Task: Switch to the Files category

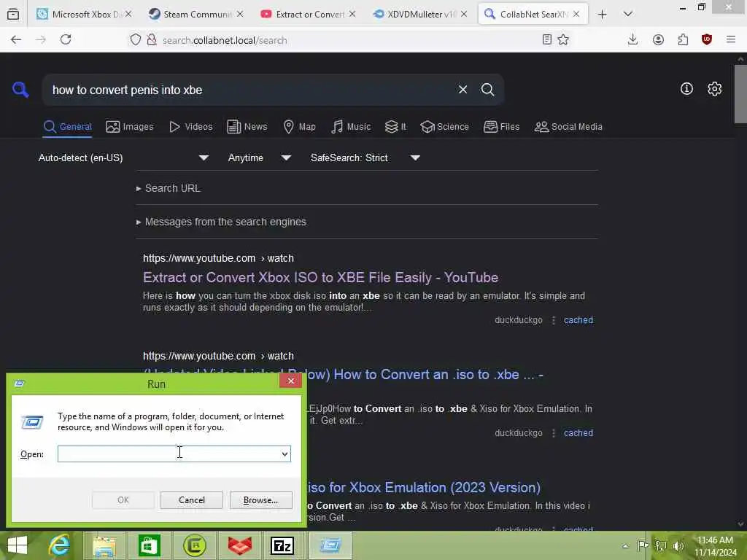Action: click(501, 127)
